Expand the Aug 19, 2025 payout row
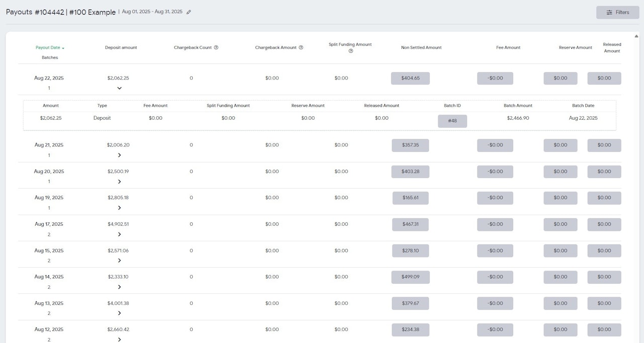 [x=119, y=208]
